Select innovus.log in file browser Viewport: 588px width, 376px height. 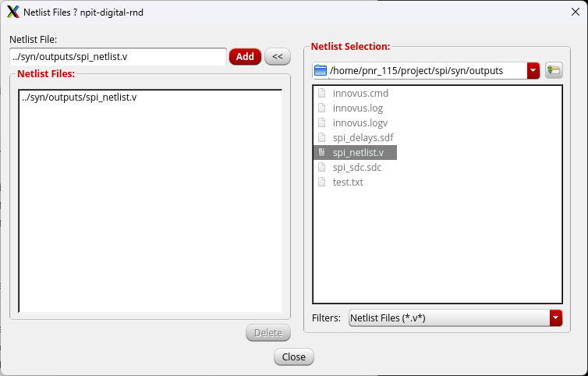pos(358,108)
